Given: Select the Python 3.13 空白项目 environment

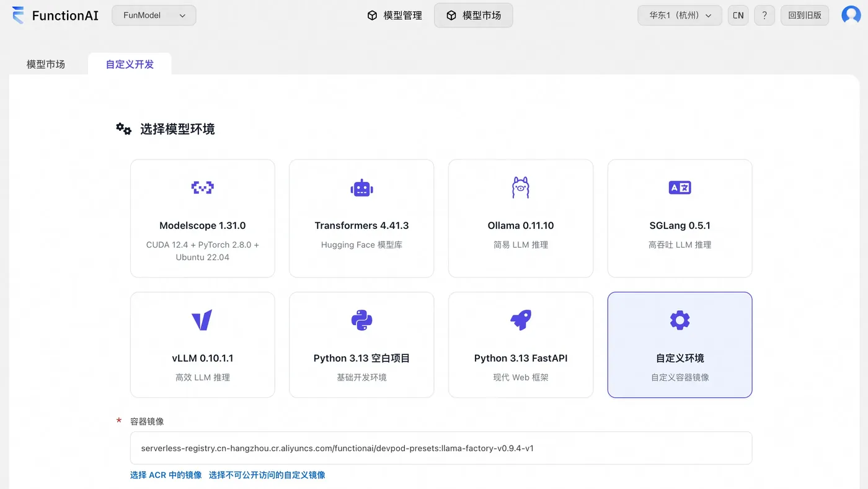Looking at the screenshot, I should click(361, 344).
